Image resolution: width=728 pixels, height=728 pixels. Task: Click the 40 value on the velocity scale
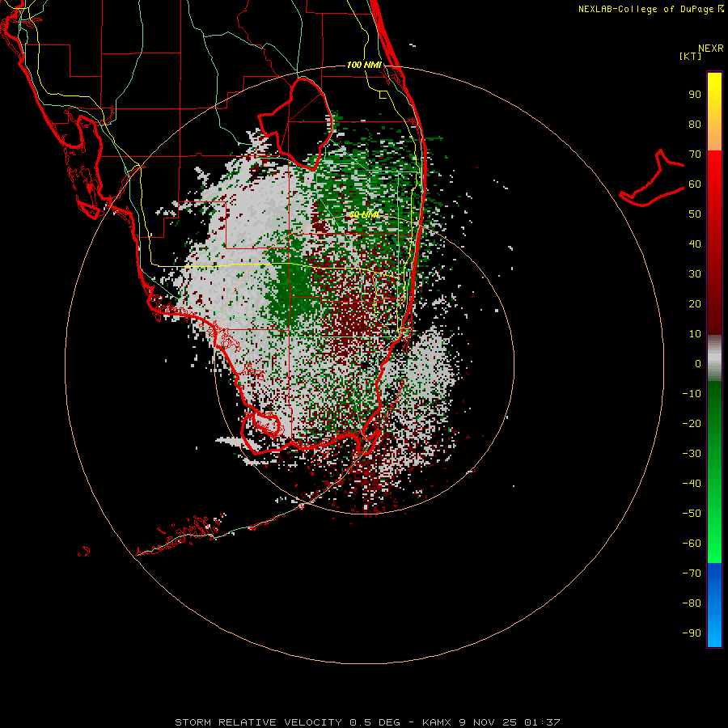(x=695, y=243)
